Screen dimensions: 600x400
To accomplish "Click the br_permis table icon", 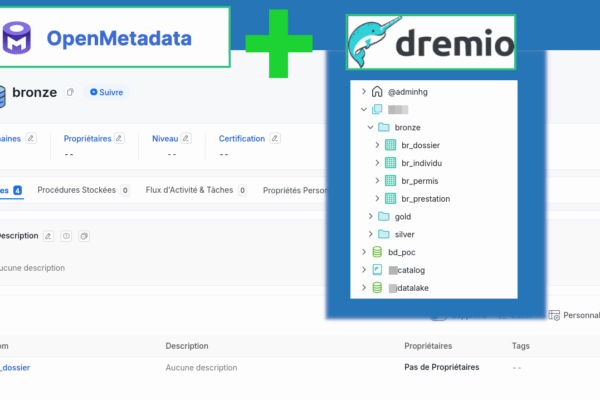I will point(390,181).
